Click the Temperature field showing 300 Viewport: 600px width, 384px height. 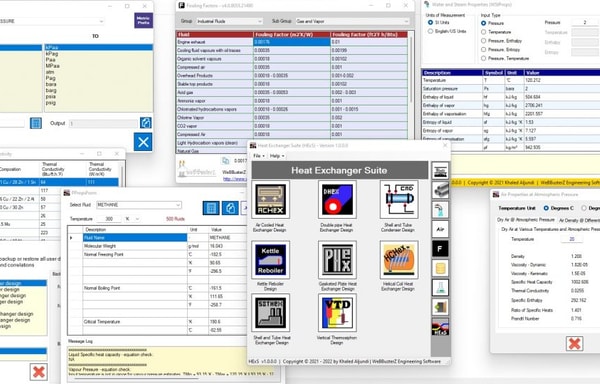(109, 219)
